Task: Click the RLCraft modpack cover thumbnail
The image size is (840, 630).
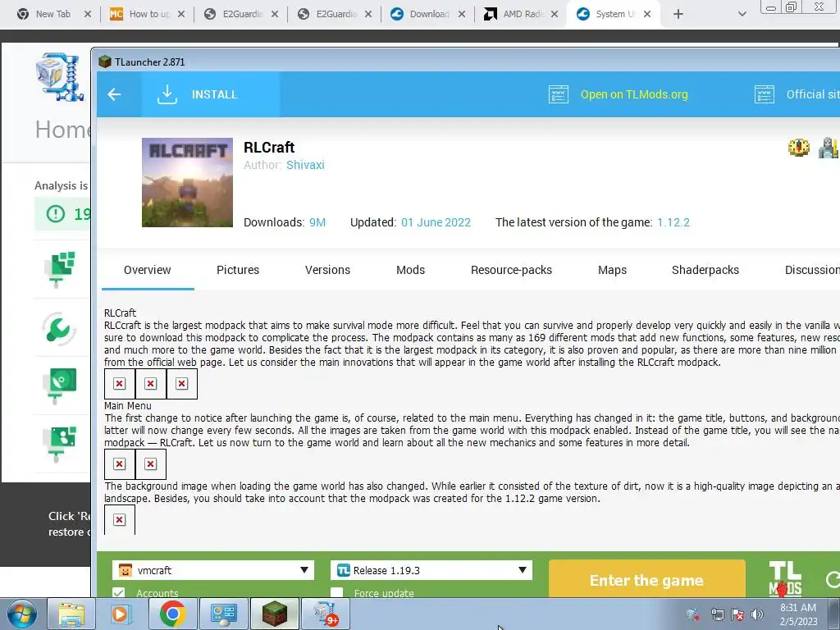Action: [188, 183]
